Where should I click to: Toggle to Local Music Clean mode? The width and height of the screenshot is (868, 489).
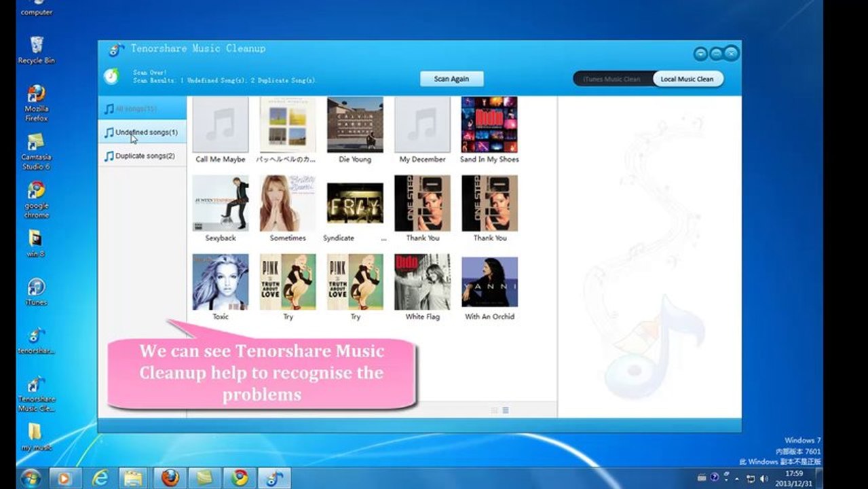click(x=687, y=79)
